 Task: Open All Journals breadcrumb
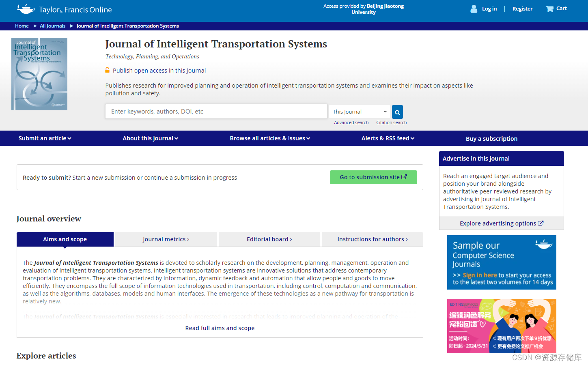pyautogui.click(x=53, y=26)
